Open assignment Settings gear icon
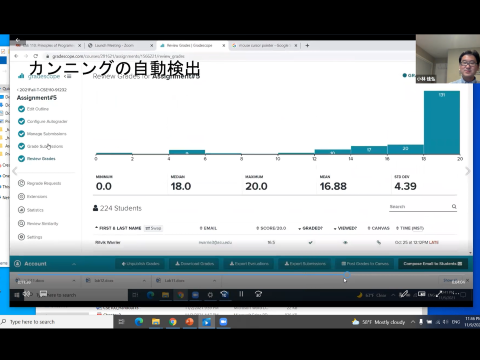Image resolution: width=480 pixels, height=360 pixels. coord(21,237)
